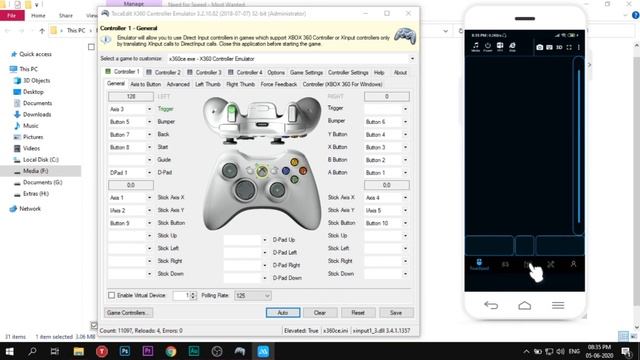The height and width of the screenshot is (360, 640).
Task: Select the gamepad icon in phone bottom bar
Action: (x=505, y=264)
